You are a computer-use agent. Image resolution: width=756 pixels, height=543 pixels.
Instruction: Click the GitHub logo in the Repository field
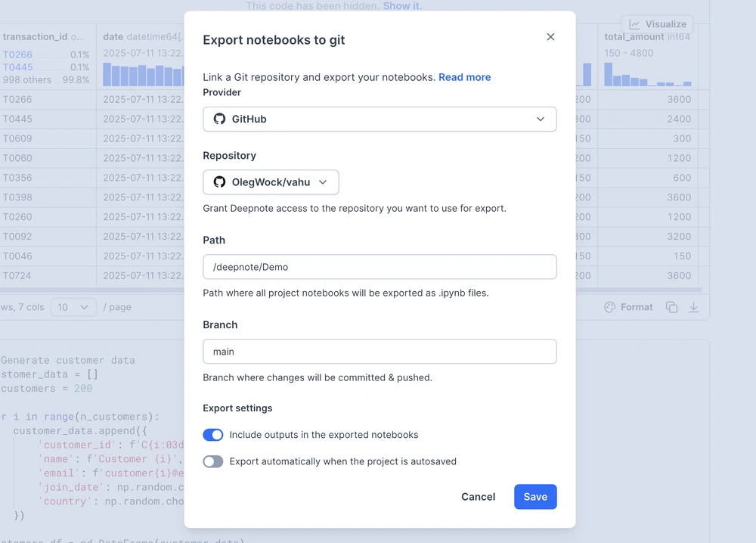pyautogui.click(x=219, y=182)
